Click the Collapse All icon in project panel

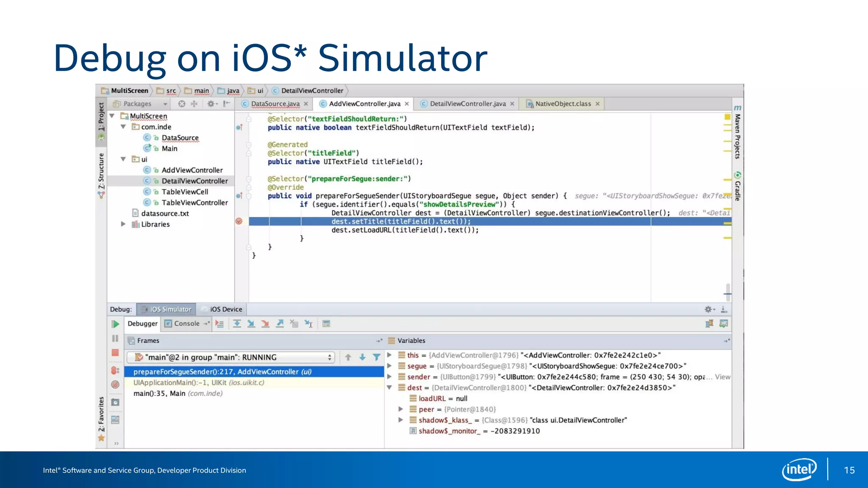[194, 104]
